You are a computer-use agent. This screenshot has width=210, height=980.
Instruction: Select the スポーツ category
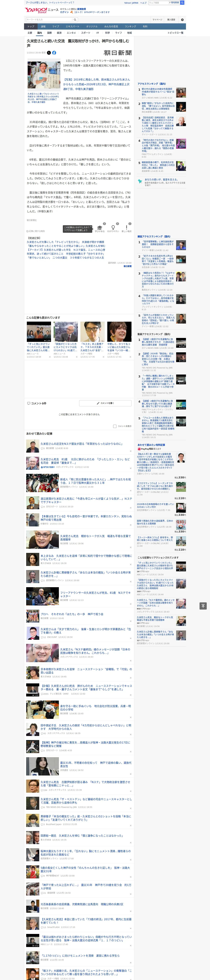click(86, 33)
